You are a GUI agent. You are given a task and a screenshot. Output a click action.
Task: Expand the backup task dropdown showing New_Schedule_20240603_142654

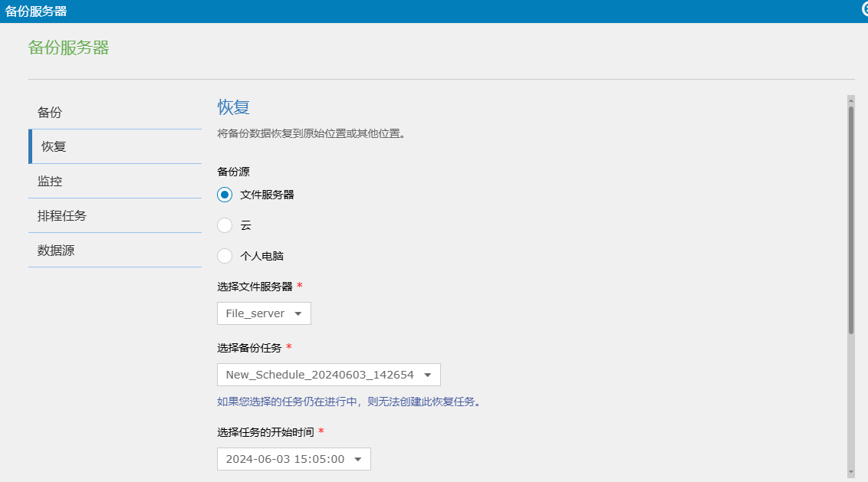click(x=328, y=375)
